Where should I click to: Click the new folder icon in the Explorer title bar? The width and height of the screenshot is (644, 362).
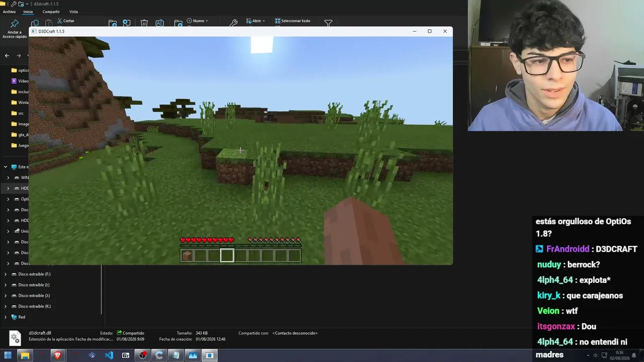(x=21, y=4)
